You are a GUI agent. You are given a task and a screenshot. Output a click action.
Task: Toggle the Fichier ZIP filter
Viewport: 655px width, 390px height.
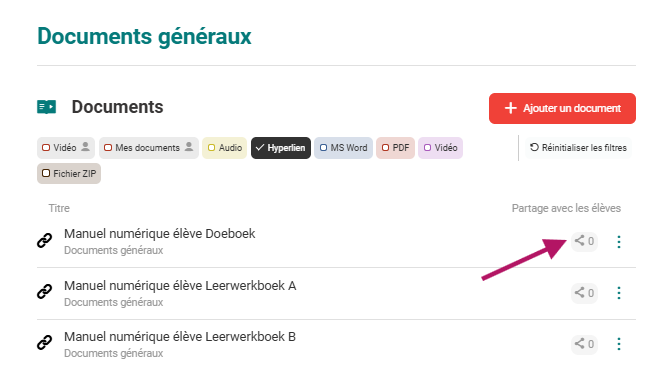point(69,174)
